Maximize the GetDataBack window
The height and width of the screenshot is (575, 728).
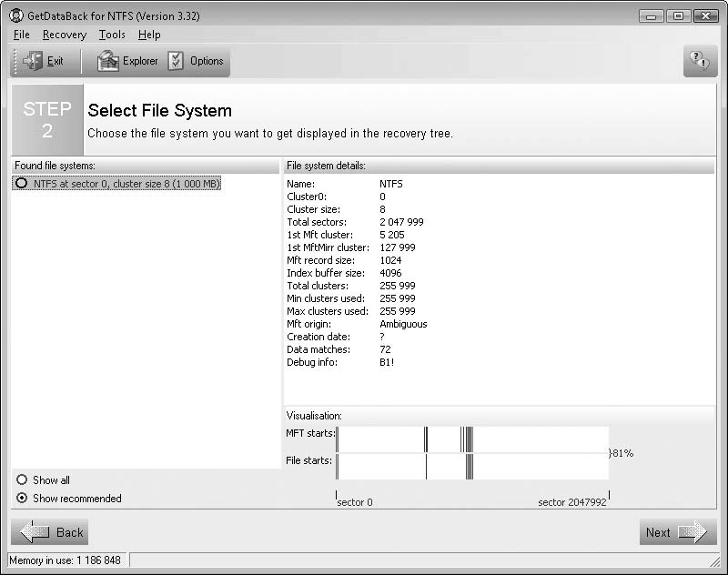point(678,16)
